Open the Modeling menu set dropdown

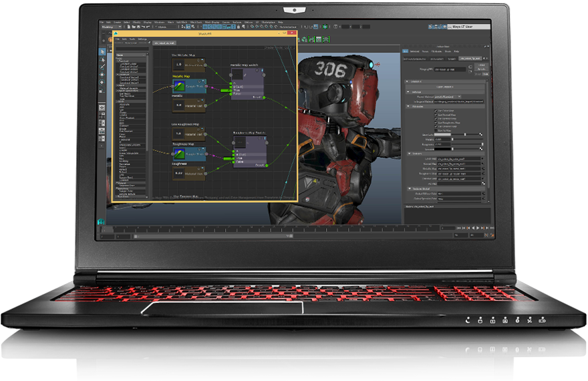(x=112, y=27)
